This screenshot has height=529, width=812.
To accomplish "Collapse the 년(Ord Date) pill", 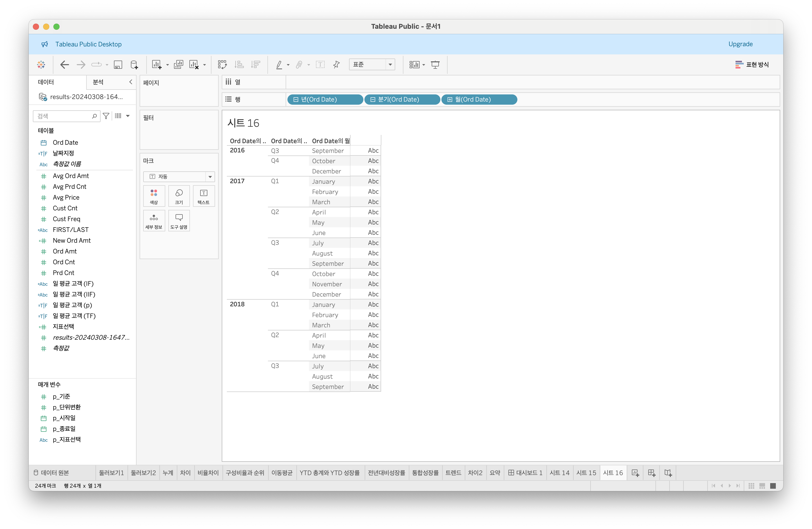I will coord(296,100).
